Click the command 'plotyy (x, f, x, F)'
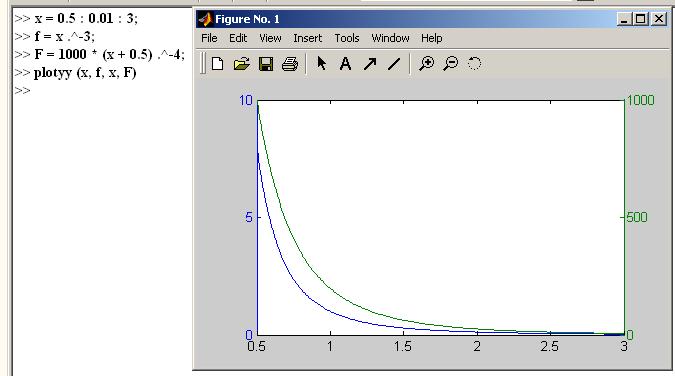 [85, 73]
